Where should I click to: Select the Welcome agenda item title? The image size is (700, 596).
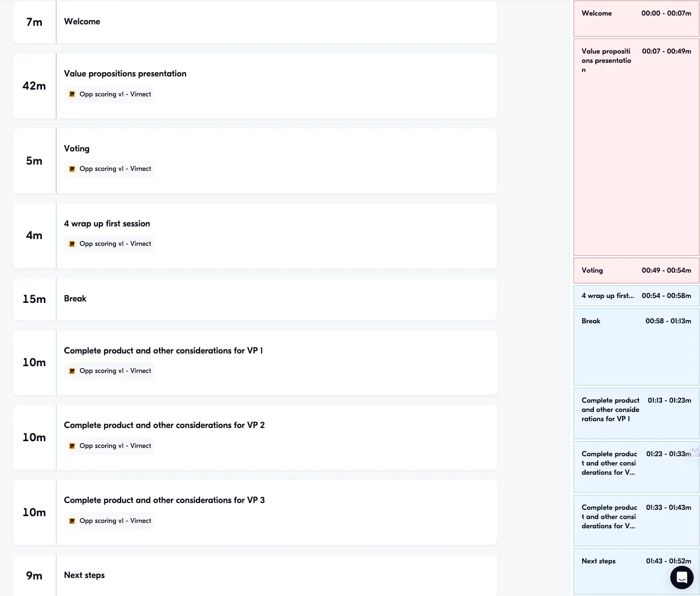pos(82,21)
